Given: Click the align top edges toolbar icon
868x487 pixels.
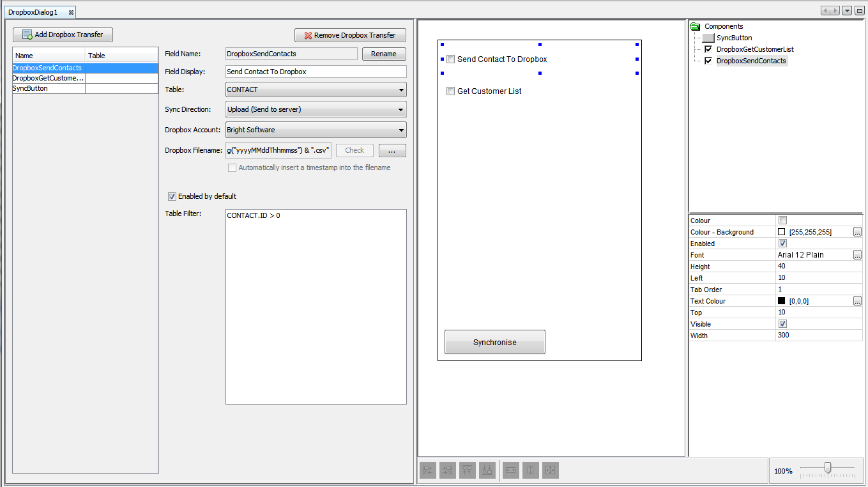Looking at the screenshot, I should [468, 470].
